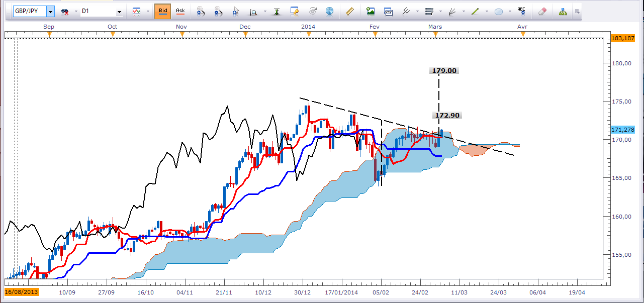644x303 pixels.
Task: Expand arrow next to vertical zoom icon
Action: tap(264, 11)
